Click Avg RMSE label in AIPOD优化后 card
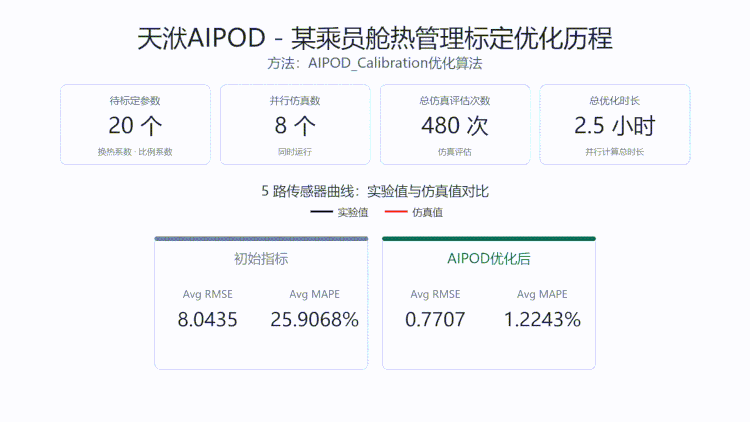The height and width of the screenshot is (422, 750). [435, 294]
